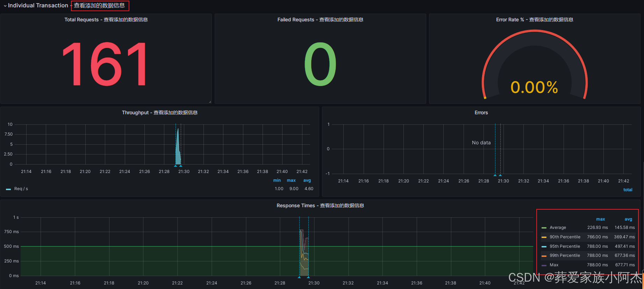
Task: Toggle the Max series in legend
Action: (x=554, y=265)
